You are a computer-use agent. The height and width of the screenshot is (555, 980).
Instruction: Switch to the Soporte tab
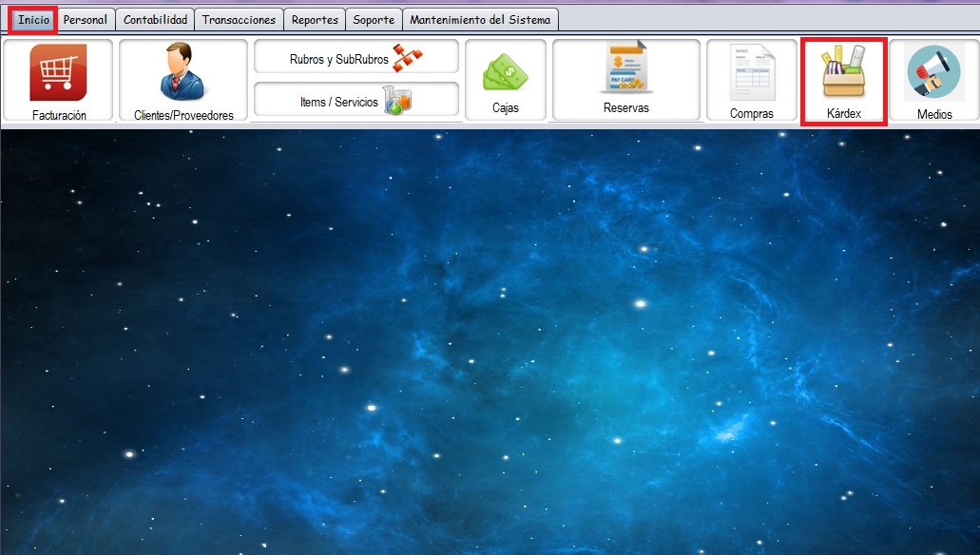click(x=374, y=20)
